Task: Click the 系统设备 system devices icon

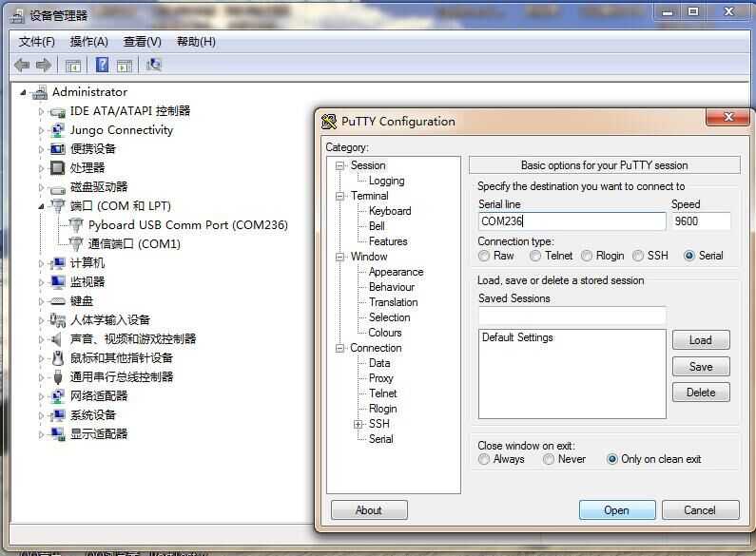Action: coord(58,415)
